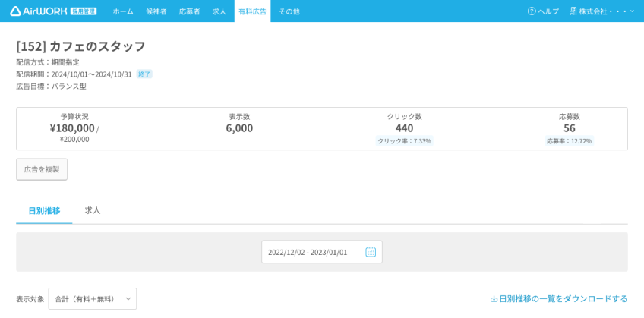Click the クリック数 value 440
This screenshot has height=318, width=644.
pyautogui.click(x=405, y=128)
